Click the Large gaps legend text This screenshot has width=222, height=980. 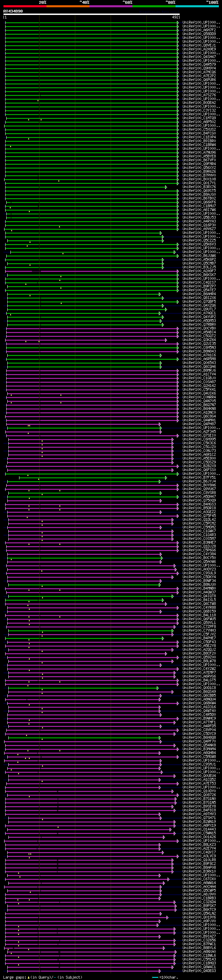pyautogui.click(x=15, y=977)
